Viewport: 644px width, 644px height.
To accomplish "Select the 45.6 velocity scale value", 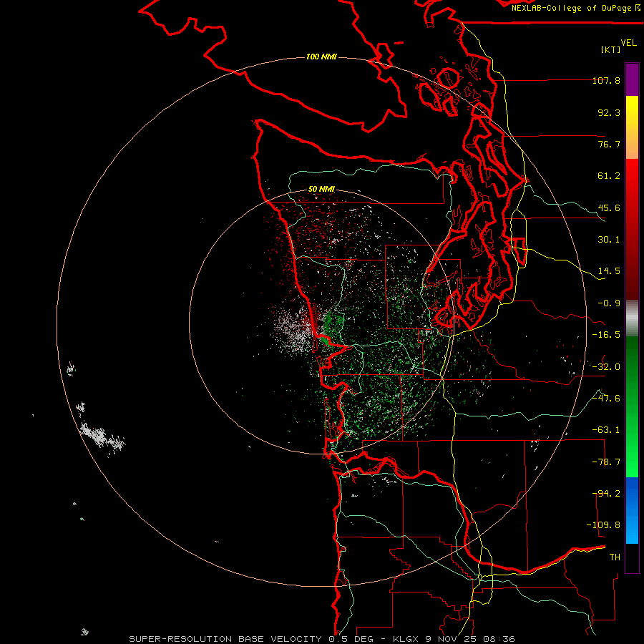I will (x=609, y=208).
